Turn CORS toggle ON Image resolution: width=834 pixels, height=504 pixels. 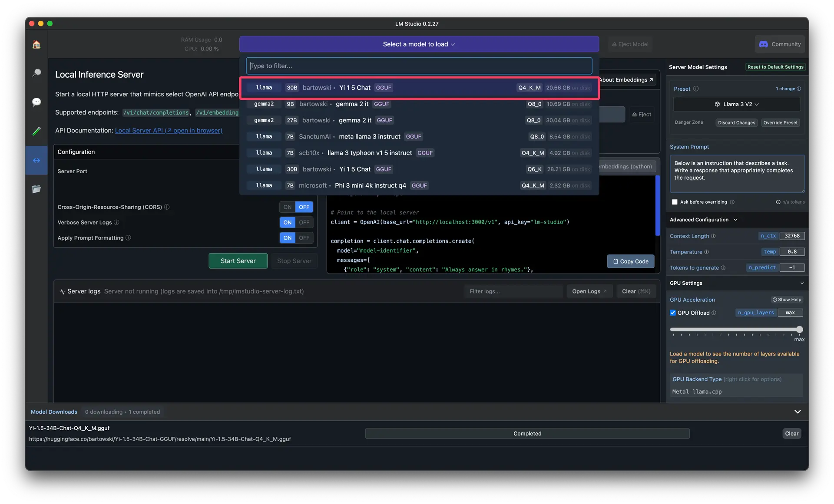[288, 207]
